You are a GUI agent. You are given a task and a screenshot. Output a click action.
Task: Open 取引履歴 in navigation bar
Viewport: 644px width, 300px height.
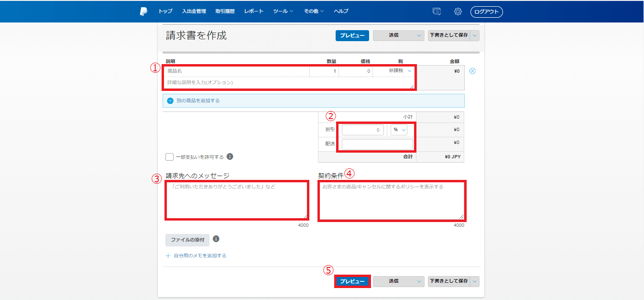click(225, 11)
